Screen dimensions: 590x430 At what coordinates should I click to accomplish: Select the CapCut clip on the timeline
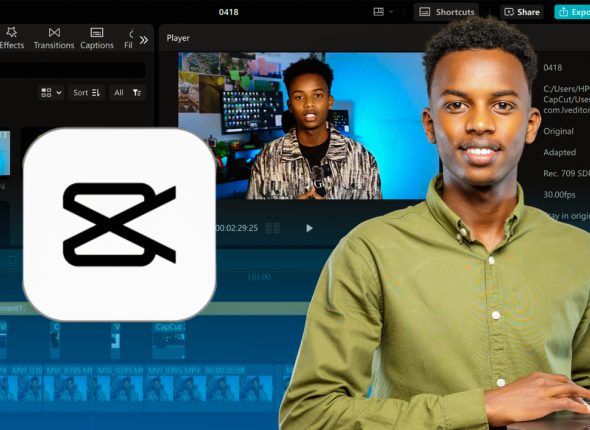pyautogui.click(x=169, y=340)
